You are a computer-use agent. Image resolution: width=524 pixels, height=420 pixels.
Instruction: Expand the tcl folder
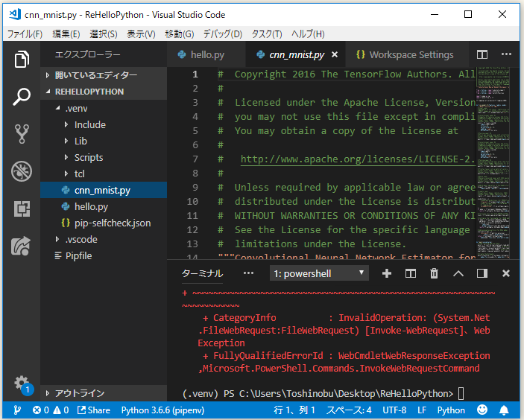104,174
